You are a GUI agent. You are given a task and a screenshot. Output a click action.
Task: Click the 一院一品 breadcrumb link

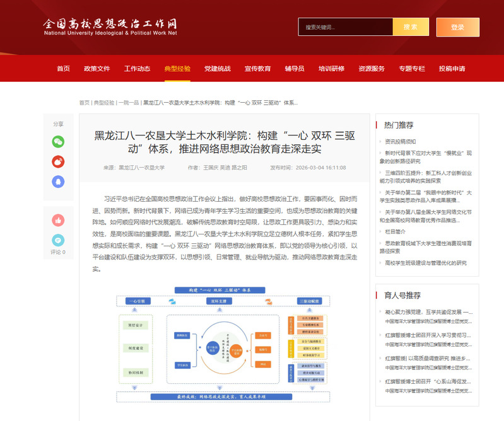tap(129, 102)
